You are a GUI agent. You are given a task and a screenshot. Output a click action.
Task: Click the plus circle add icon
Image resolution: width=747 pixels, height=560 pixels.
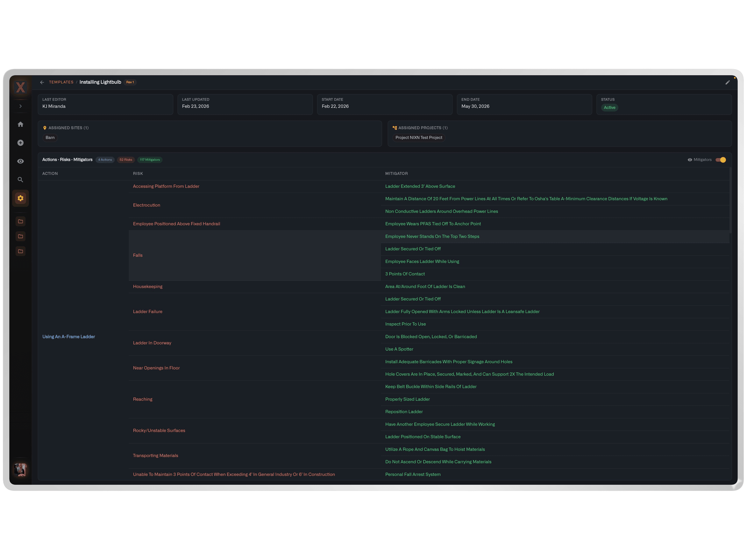tap(21, 143)
